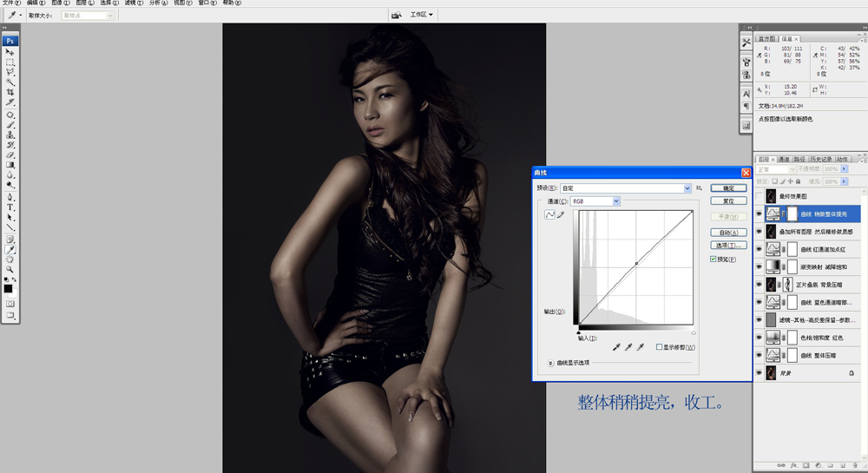868x473 pixels.
Task: Select the Gradient tool
Action: point(10,165)
